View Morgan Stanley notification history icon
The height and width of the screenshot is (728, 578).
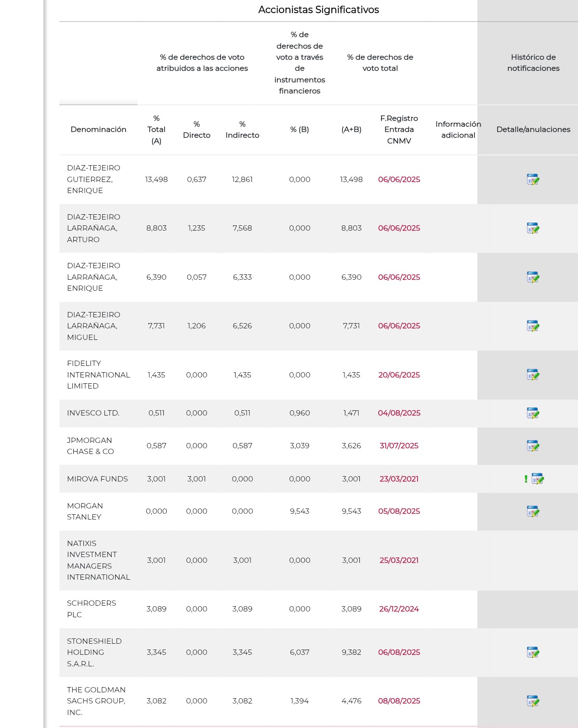(533, 511)
